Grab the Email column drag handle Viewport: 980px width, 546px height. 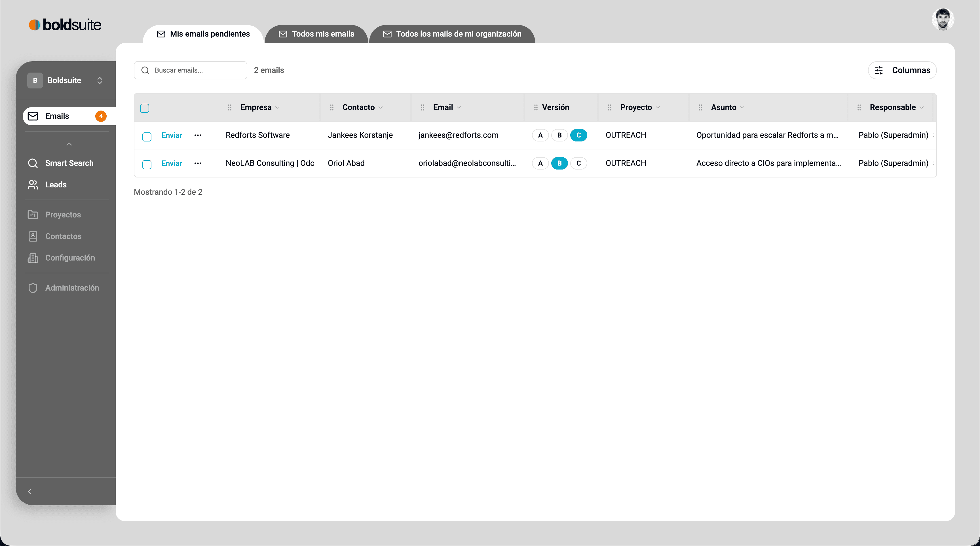423,108
